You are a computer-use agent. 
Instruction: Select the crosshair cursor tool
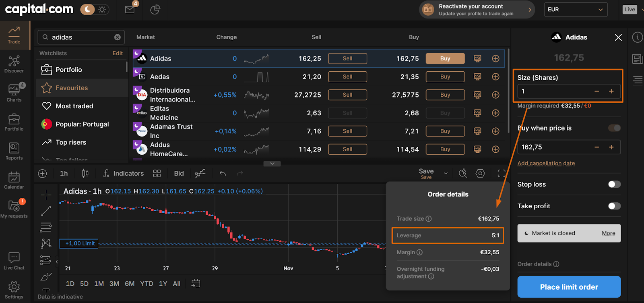(46, 195)
